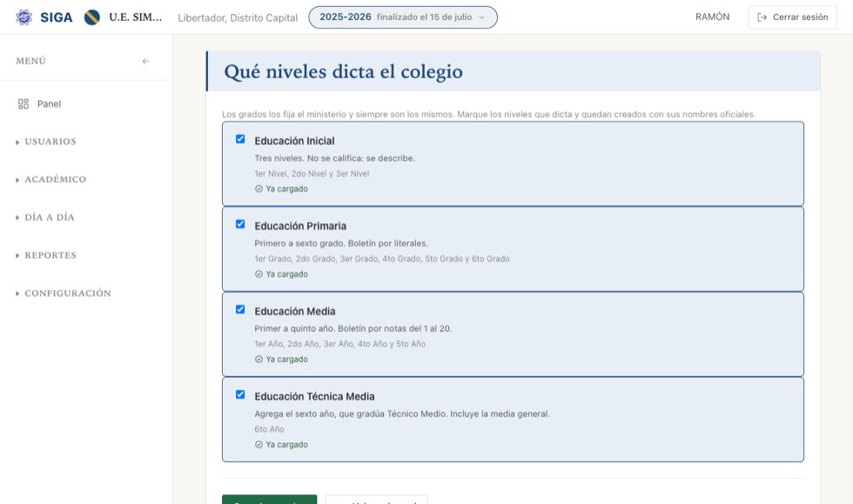This screenshot has width=853, height=504.
Task: Collapse the menu with the left arrow
Action: click(146, 61)
